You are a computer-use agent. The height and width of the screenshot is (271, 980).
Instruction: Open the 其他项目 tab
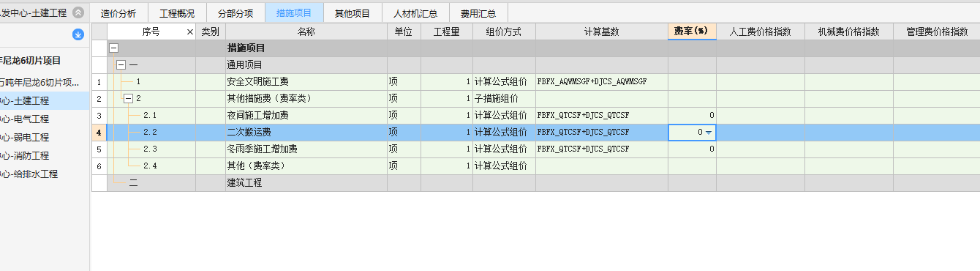coord(353,13)
